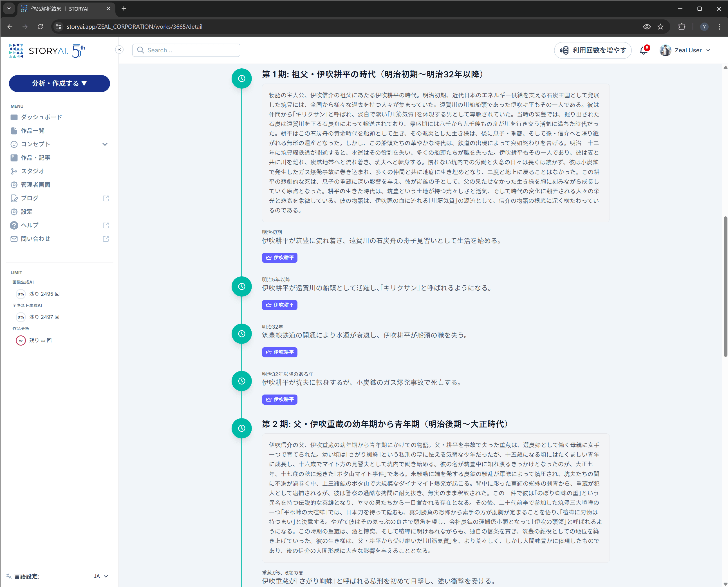Click timeline clock marker for 明治32年
Screen dimensions: 728x587
[242, 334]
